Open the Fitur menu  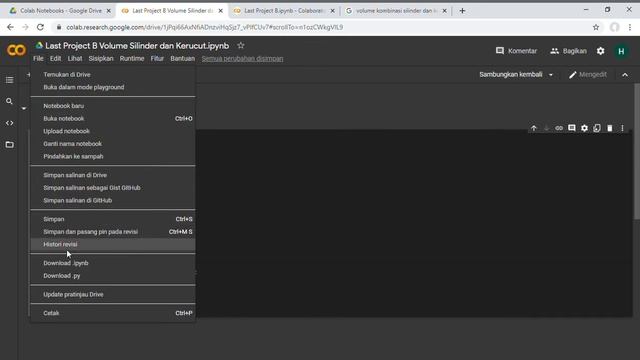click(157, 58)
